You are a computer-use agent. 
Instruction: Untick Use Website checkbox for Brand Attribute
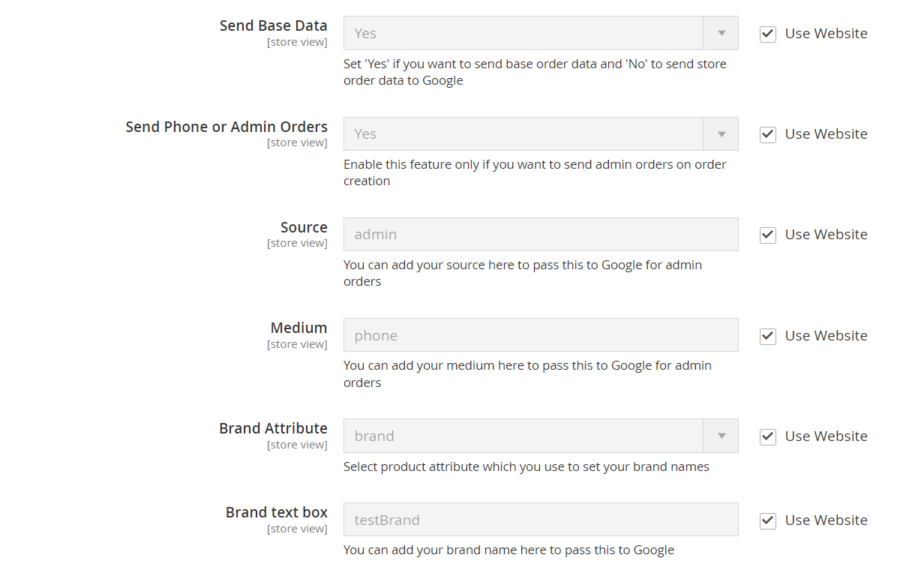pyautogui.click(x=767, y=436)
